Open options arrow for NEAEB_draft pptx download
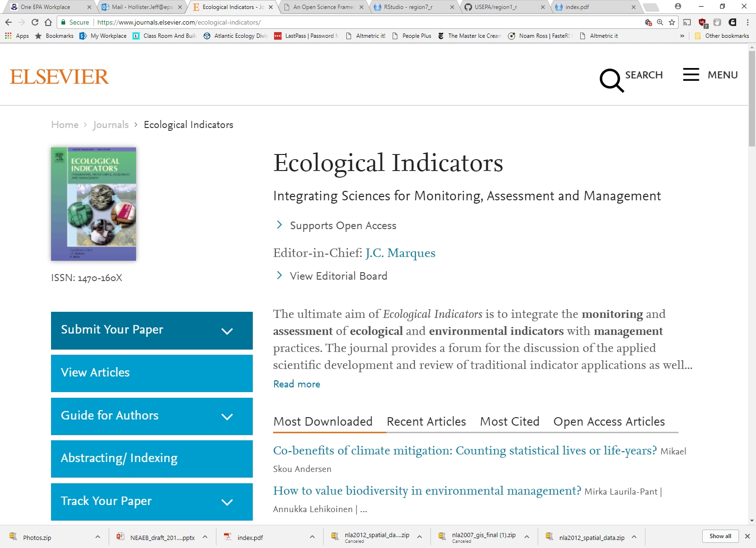Screen dimensions: 756x548 [205, 537]
